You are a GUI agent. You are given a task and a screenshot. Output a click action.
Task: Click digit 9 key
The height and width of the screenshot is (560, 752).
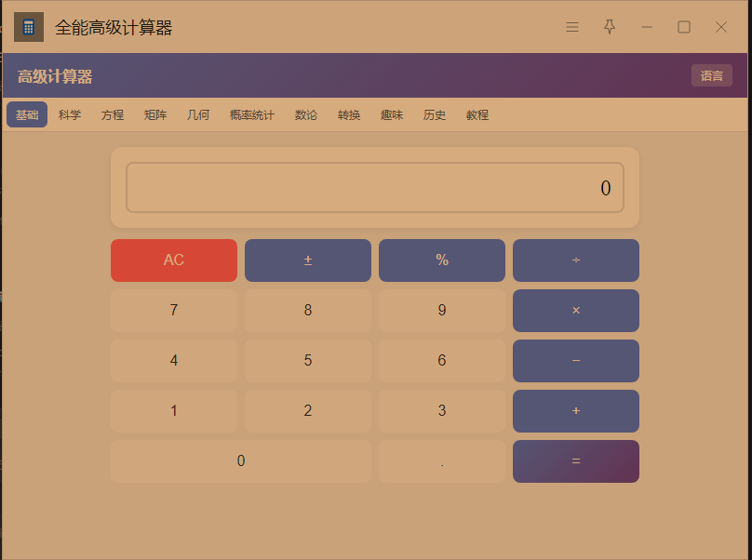[x=442, y=311]
